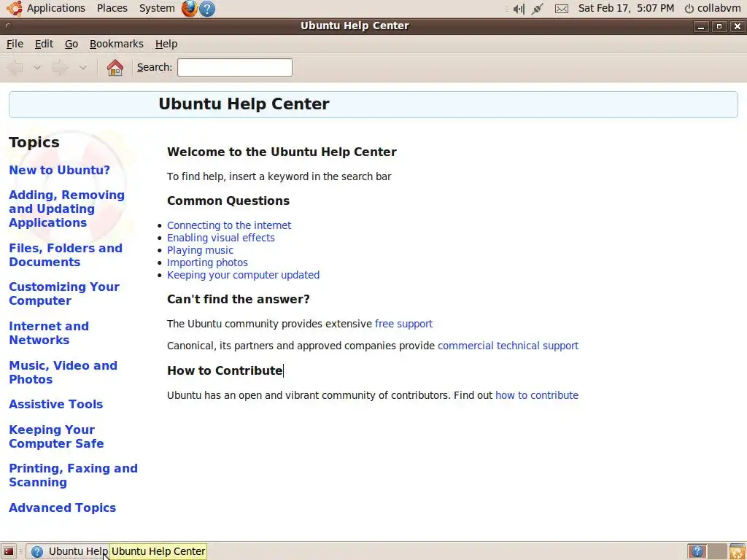Select Ubuntu Help taskbar window button
This screenshot has height=560, width=747.
(68, 551)
